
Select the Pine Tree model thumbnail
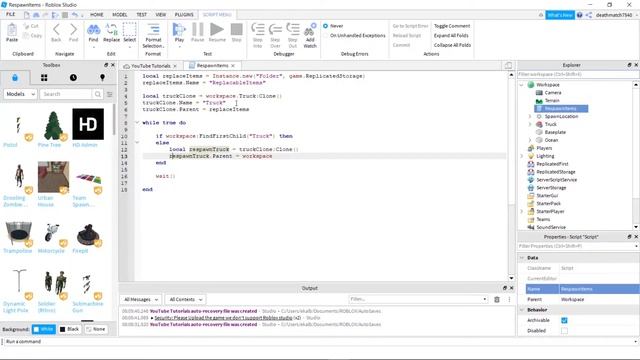(53, 126)
